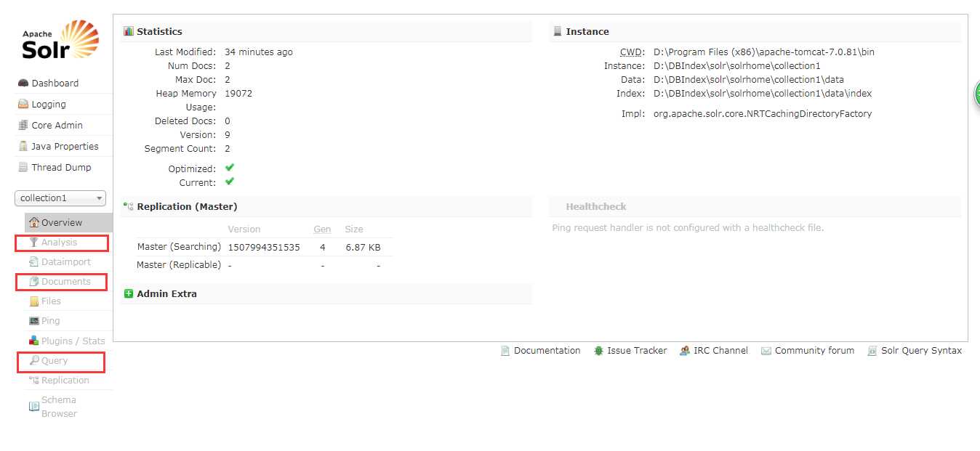Open the Dataimport page

69,261
